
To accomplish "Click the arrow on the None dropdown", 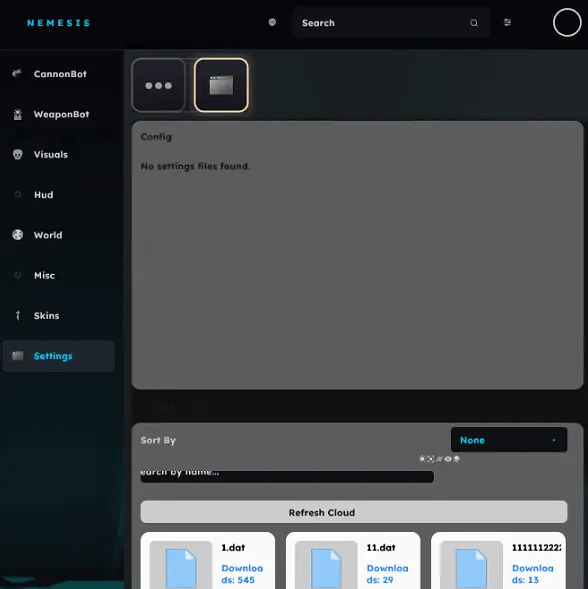I will point(554,440).
